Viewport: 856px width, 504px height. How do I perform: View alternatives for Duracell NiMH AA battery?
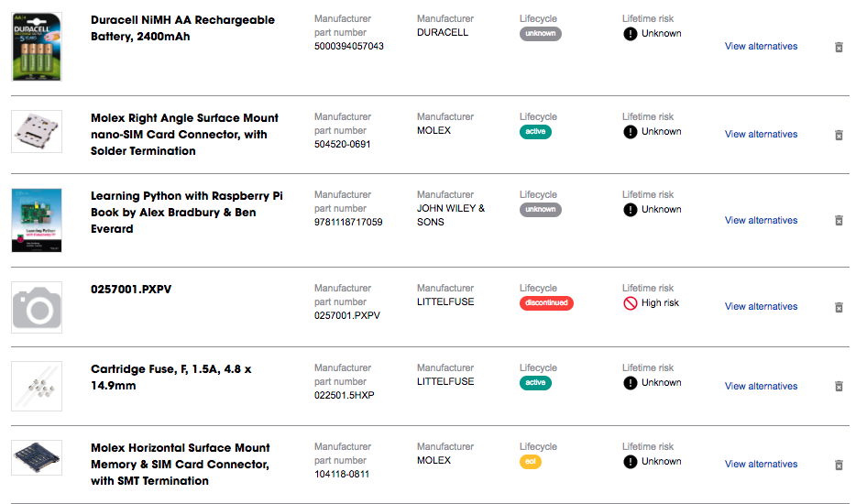[761, 47]
